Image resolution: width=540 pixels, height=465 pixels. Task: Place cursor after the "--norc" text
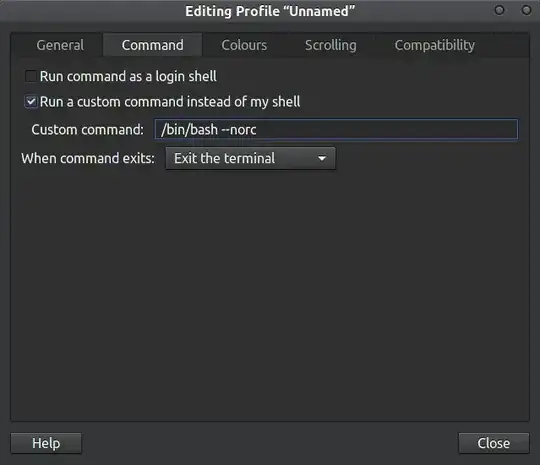[257, 130]
